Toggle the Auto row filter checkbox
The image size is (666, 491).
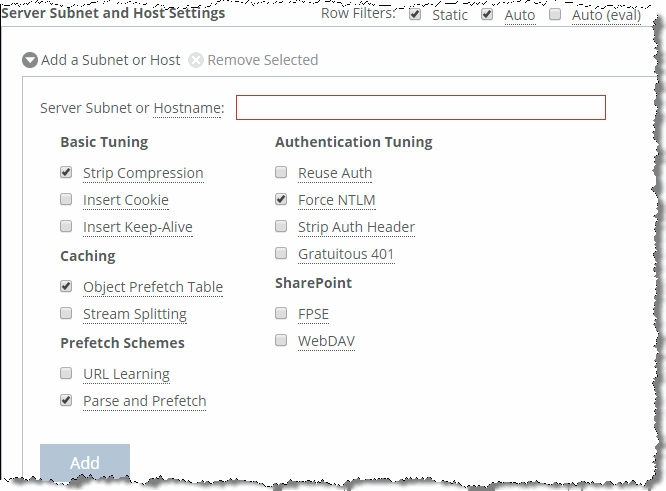point(487,14)
